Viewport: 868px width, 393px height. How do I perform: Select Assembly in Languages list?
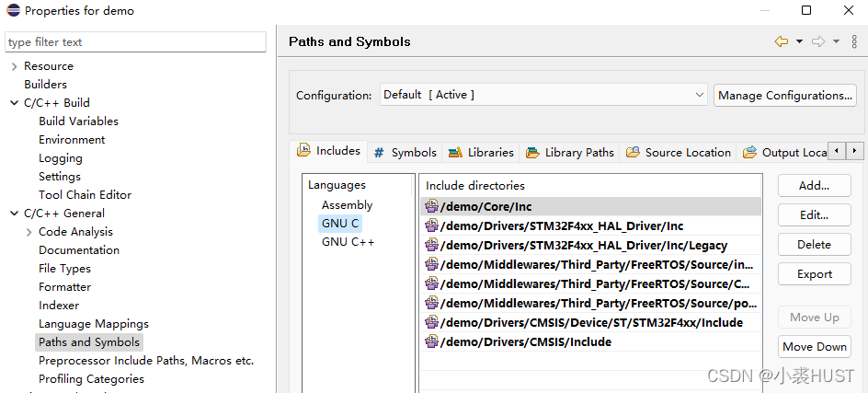click(x=347, y=205)
